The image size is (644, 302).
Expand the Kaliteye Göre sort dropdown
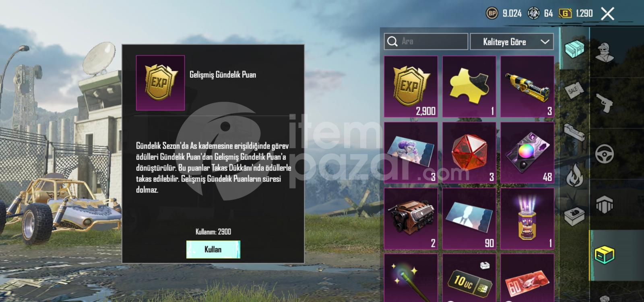coord(512,41)
